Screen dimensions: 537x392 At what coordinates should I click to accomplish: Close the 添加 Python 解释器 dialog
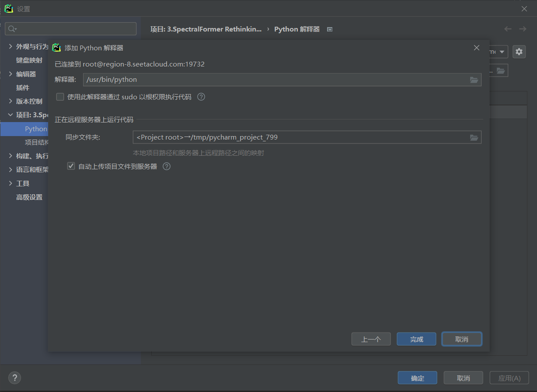tap(477, 48)
